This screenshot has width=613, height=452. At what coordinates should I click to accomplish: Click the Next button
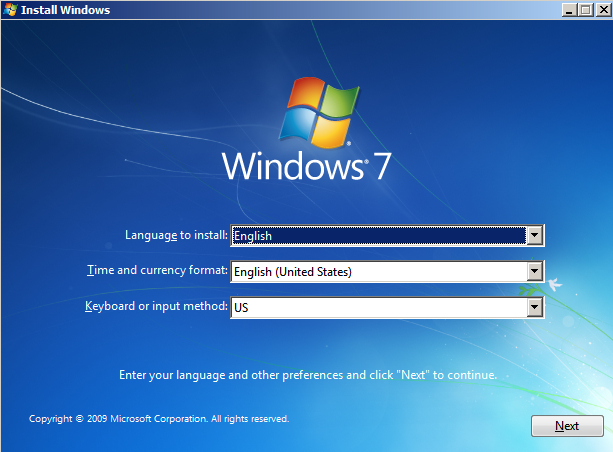click(567, 426)
